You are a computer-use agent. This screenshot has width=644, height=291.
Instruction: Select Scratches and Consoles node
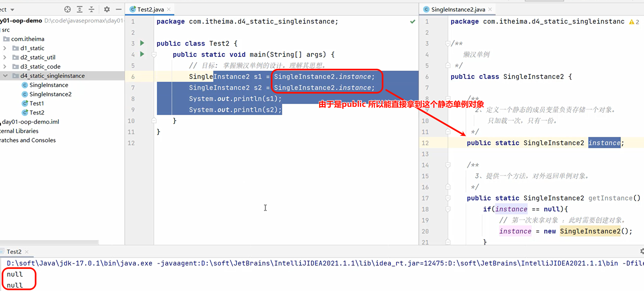pyautogui.click(x=28, y=140)
